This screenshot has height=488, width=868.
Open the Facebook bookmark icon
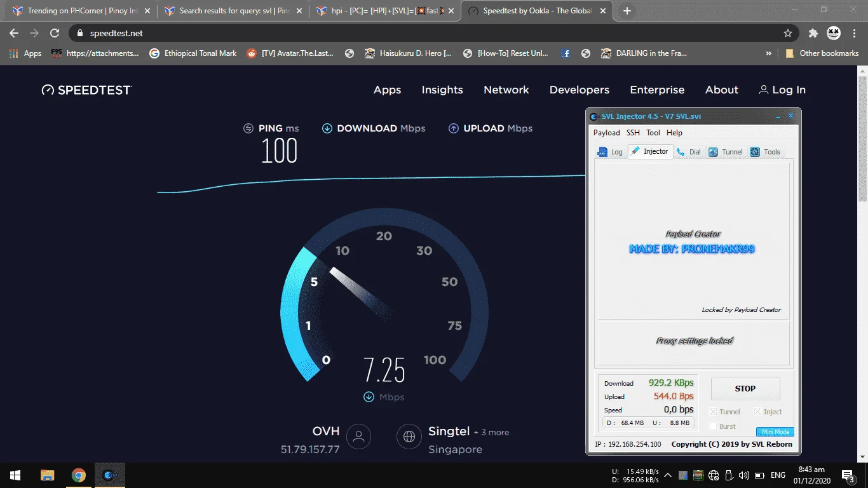click(x=566, y=53)
